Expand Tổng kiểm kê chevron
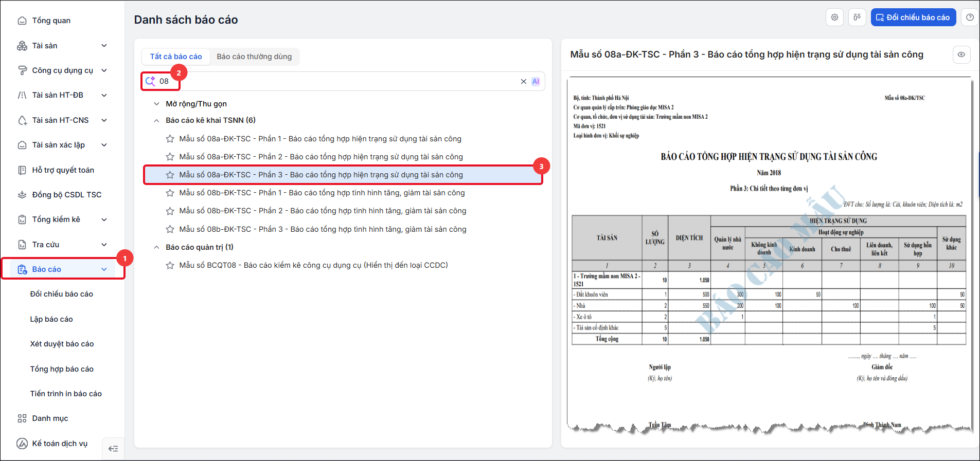Screen dimensions: 980x461 point(104,219)
